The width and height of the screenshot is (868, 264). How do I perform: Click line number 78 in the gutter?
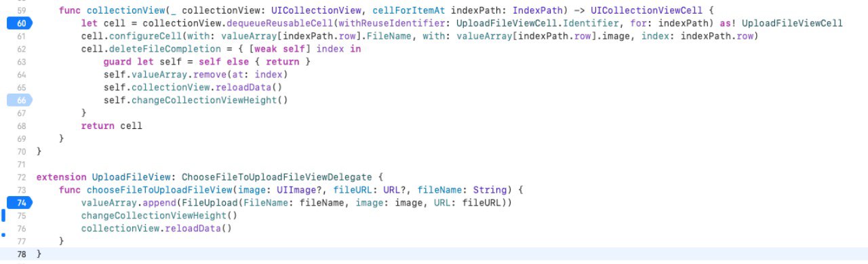coord(21,254)
